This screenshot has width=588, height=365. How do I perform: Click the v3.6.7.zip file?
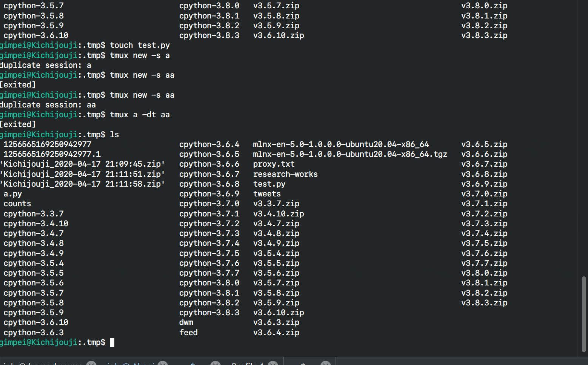(484, 164)
